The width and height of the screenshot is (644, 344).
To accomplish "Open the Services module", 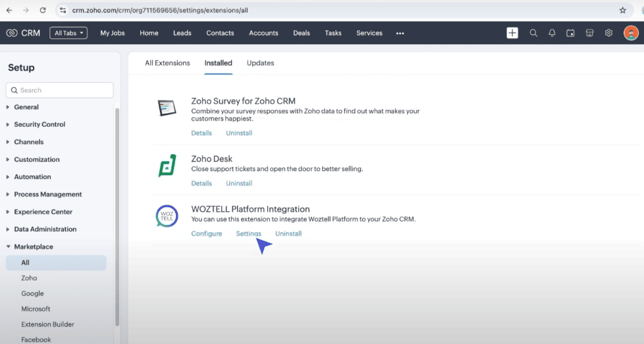I will [369, 33].
